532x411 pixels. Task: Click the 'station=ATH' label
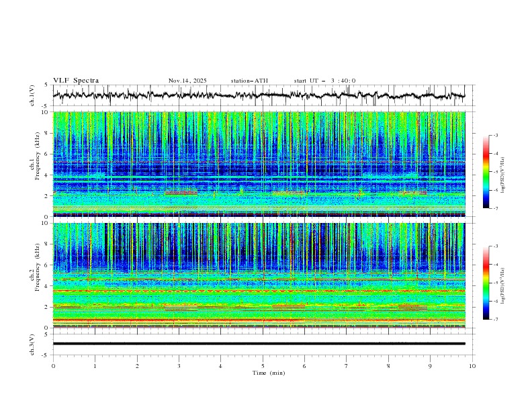click(249, 81)
